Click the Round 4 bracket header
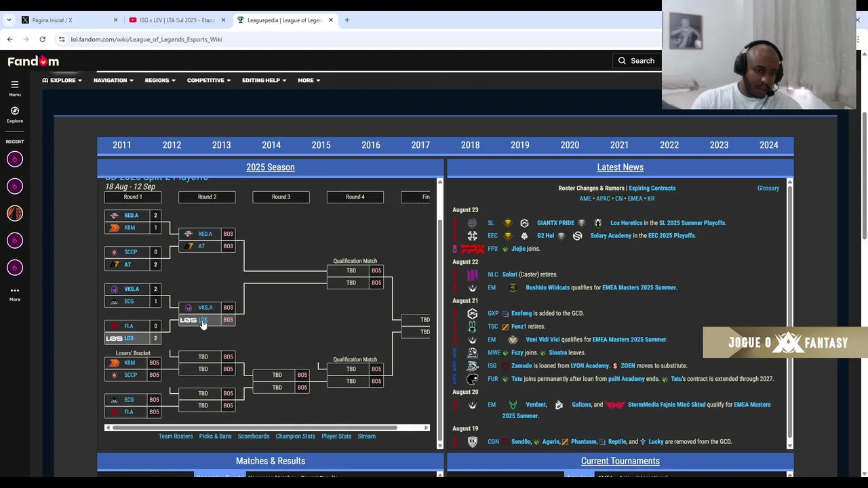 tap(355, 197)
